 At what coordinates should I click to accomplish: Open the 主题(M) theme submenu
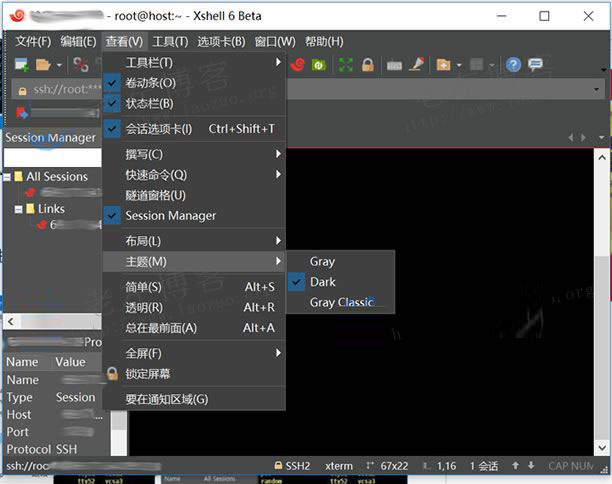click(194, 262)
